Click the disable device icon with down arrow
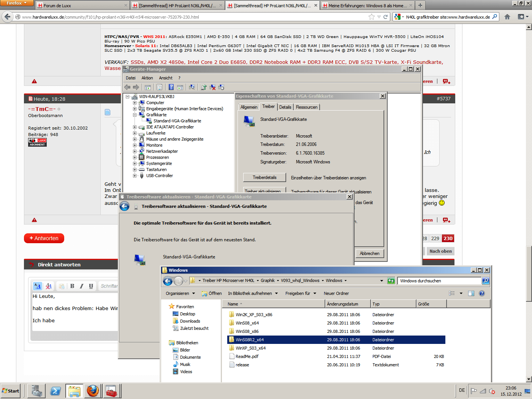532x399 pixels. click(221, 87)
